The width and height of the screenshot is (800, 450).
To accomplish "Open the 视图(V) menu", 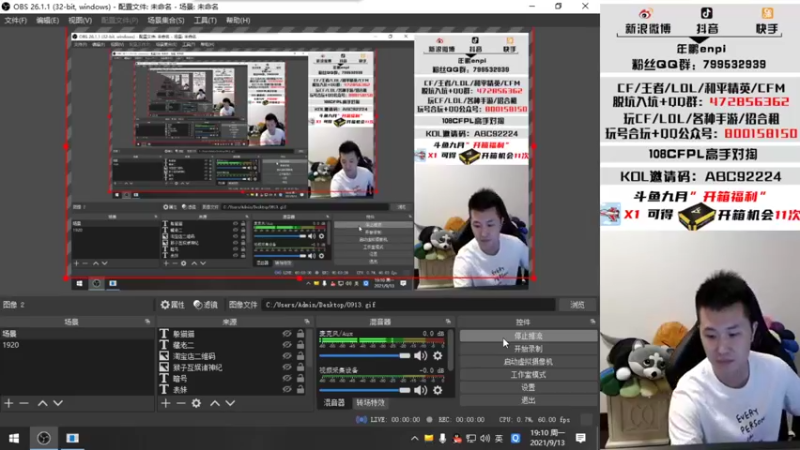I will click(80, 20).
